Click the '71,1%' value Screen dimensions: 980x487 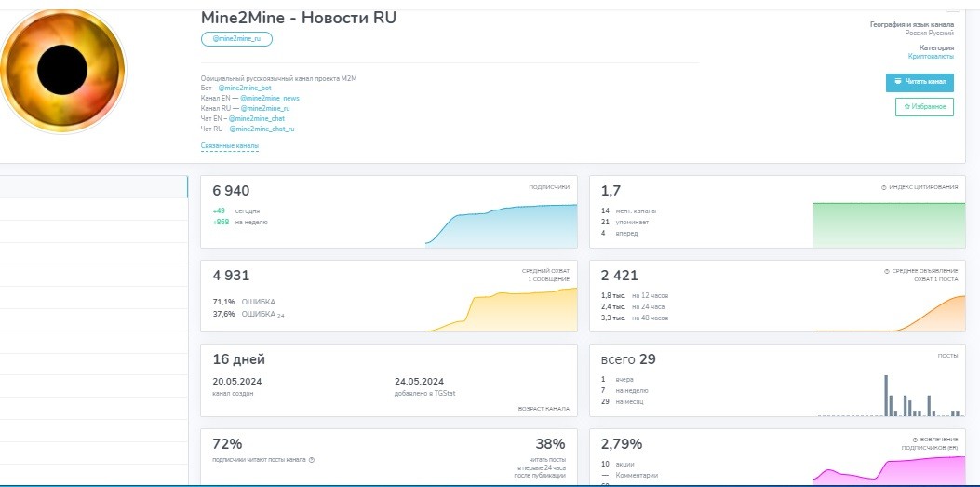[x=223, y=302]
